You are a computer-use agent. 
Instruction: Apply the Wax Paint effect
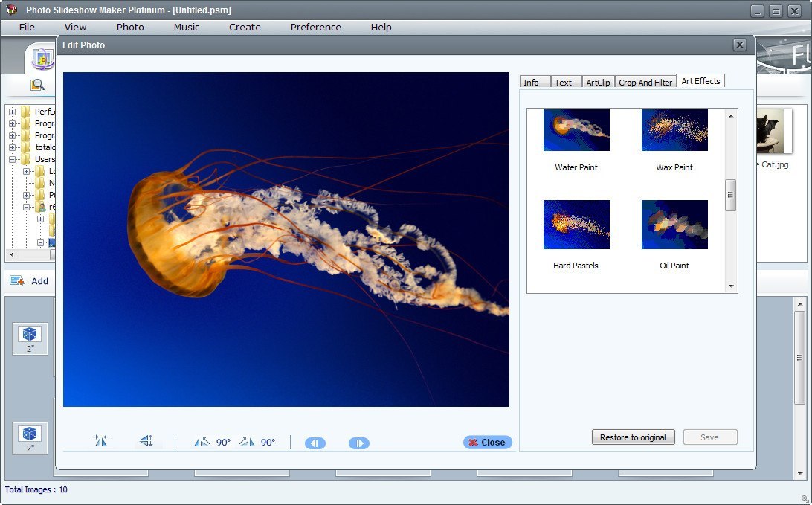tap(674, 129)
